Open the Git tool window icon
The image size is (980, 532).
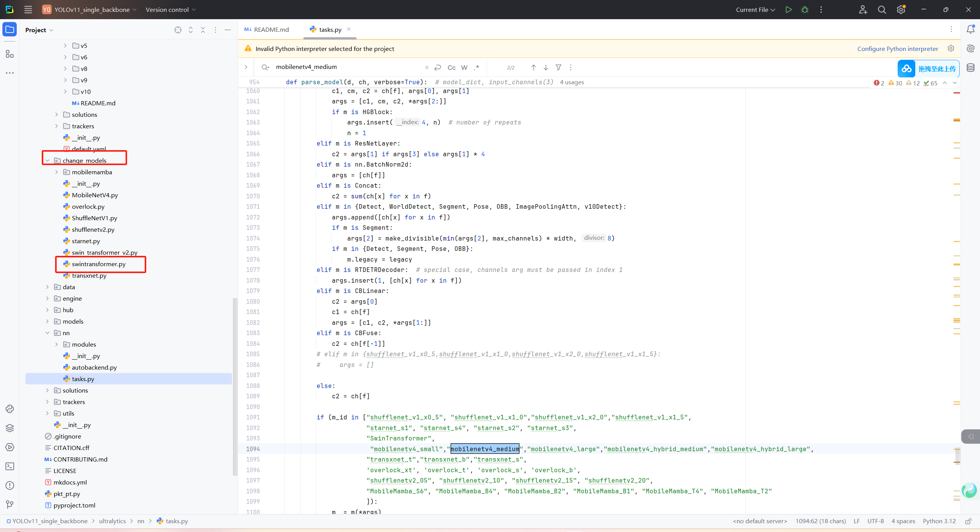click(10, 504)
